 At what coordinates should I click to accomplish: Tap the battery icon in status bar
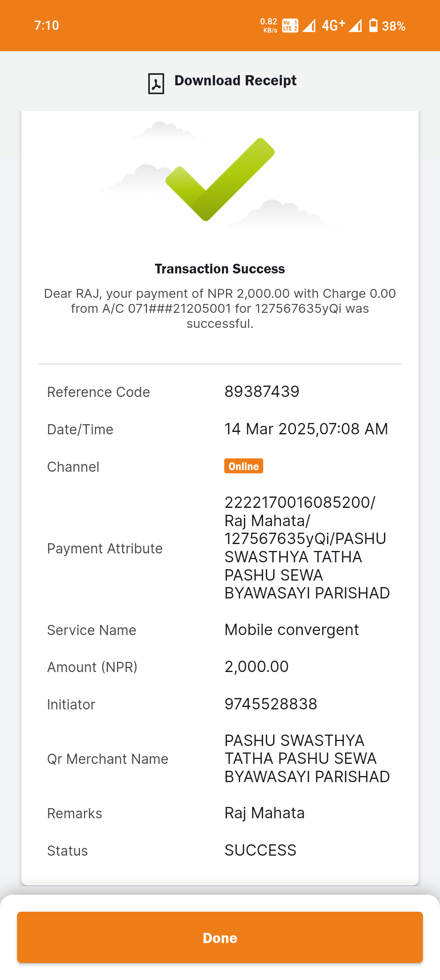373,25
